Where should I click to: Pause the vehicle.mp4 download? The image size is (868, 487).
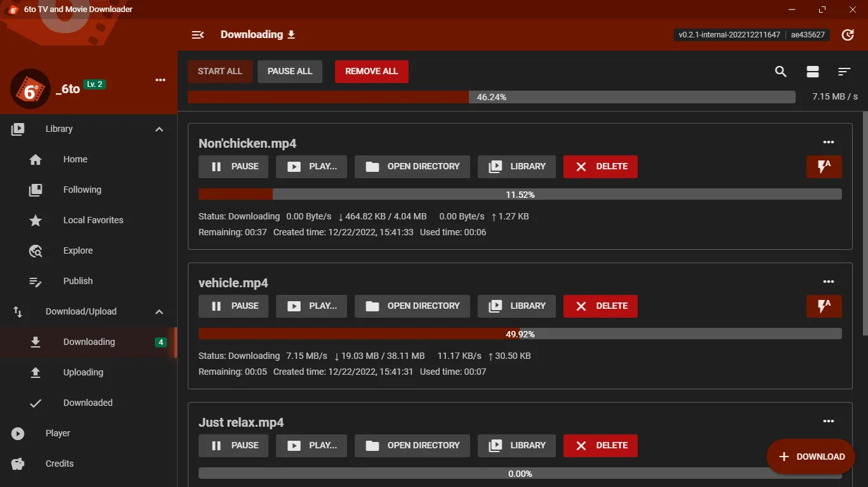tap(233, 306)
